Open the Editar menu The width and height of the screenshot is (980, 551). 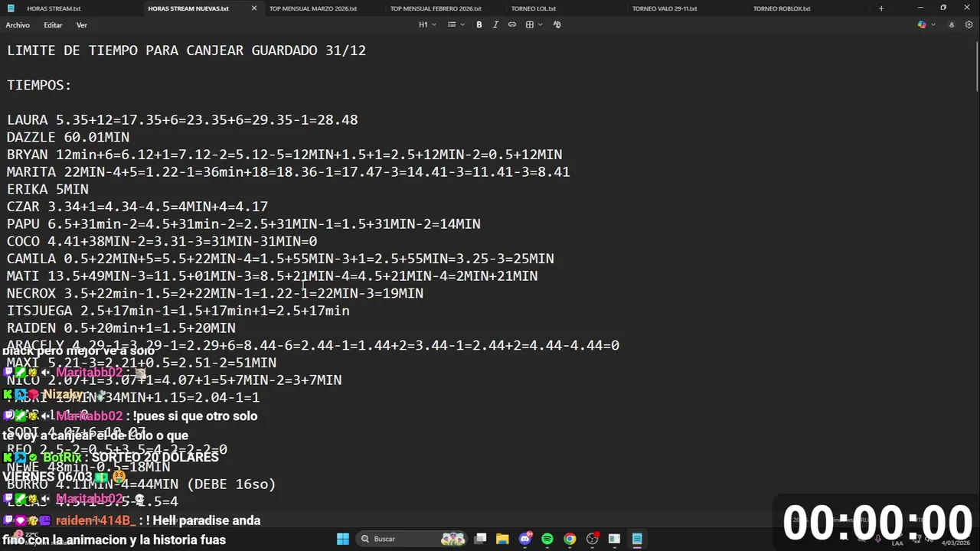[53, 25]
